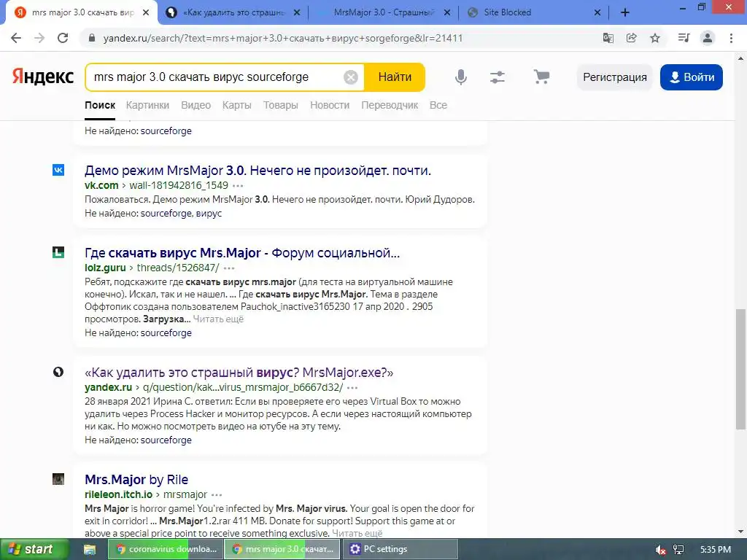
Task: Click the 5:35 PM taskbar clock
Action: pyautogui.click(x=716, y=550)
